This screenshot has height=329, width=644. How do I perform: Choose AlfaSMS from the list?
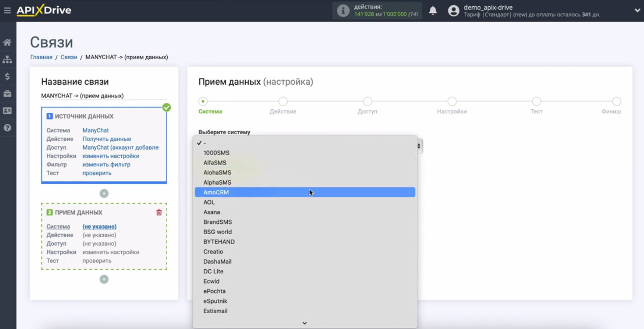(x=305, y=163)
